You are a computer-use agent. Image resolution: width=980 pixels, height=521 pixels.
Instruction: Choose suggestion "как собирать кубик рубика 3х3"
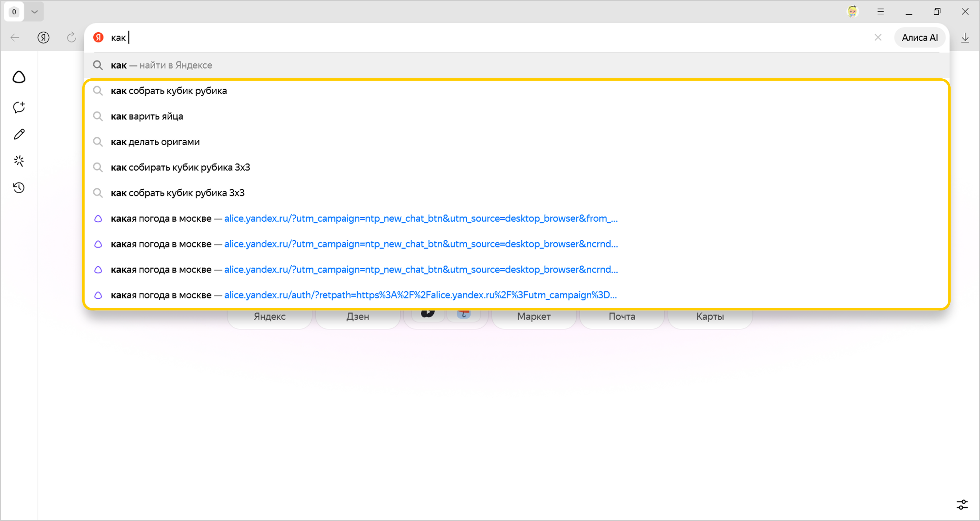coord(517,167)
